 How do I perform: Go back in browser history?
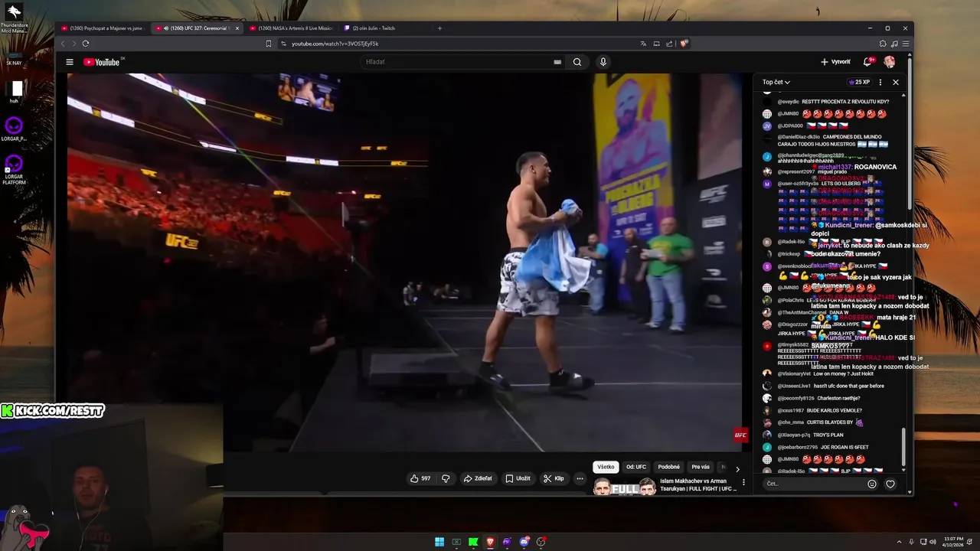[64, 44]
